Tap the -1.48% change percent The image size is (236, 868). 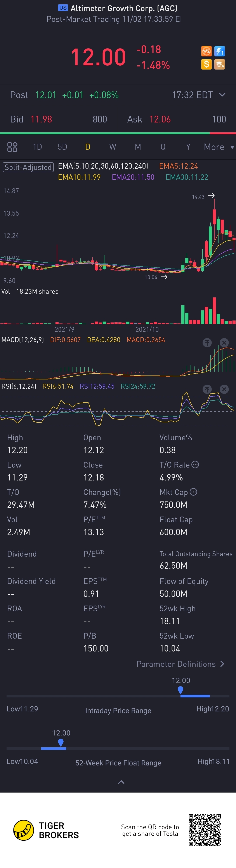pos(153,65)
